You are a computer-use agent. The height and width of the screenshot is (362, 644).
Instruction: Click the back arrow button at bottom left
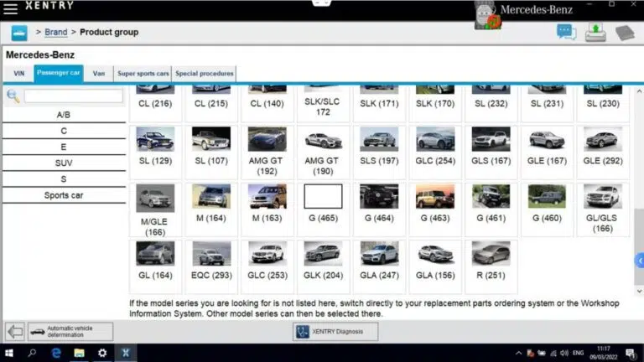pyautogui.click(x=15, y=332)
